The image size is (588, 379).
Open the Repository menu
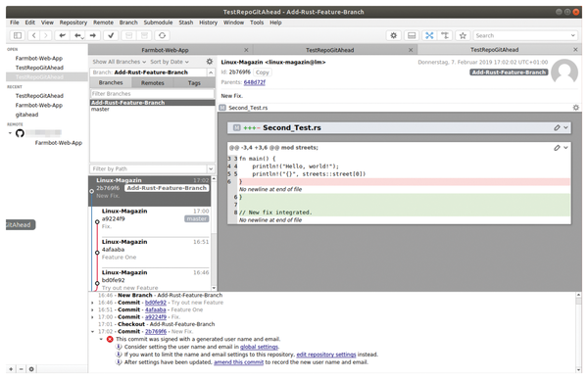[73, 23]
